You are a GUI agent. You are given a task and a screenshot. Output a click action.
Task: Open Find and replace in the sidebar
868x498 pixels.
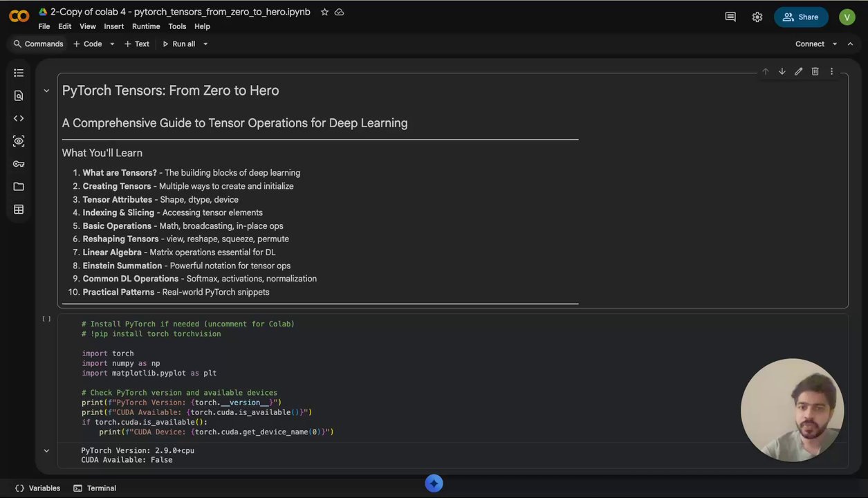pyautogui.click(x=19, y=95)
